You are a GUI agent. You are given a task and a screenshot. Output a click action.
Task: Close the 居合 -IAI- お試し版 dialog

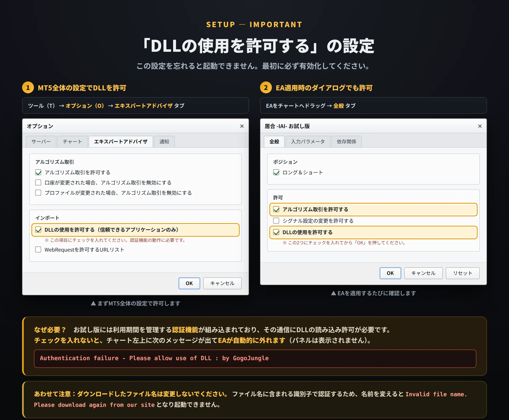coord(480,126)
